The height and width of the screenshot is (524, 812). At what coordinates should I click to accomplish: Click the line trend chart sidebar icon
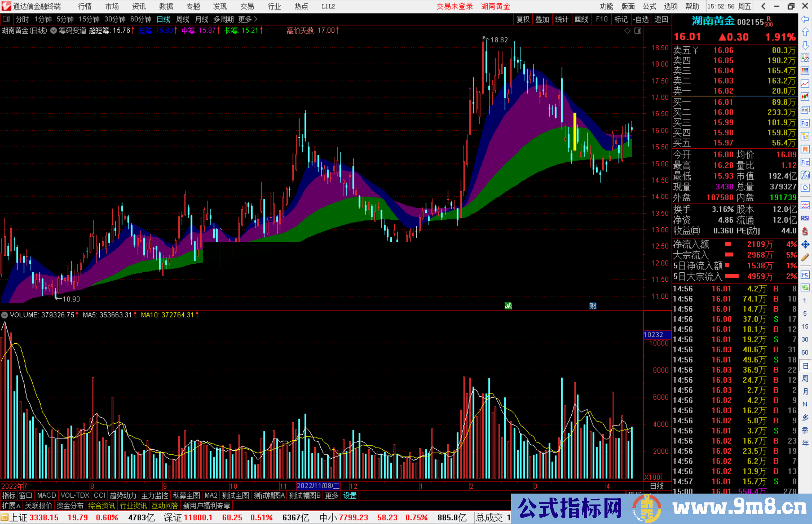pos(805,84)
